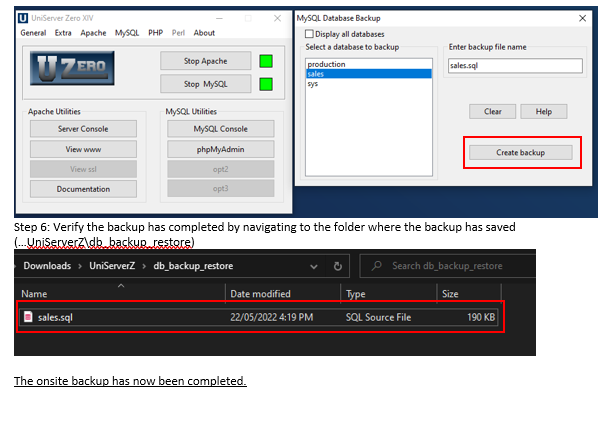Click the View ssl button
The image size is (607, 448).
(83, 169)
